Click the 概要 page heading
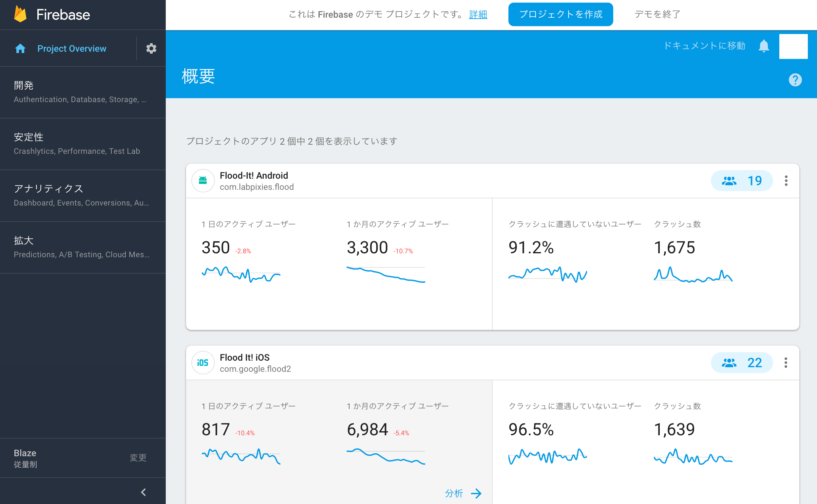 (198, 76)
